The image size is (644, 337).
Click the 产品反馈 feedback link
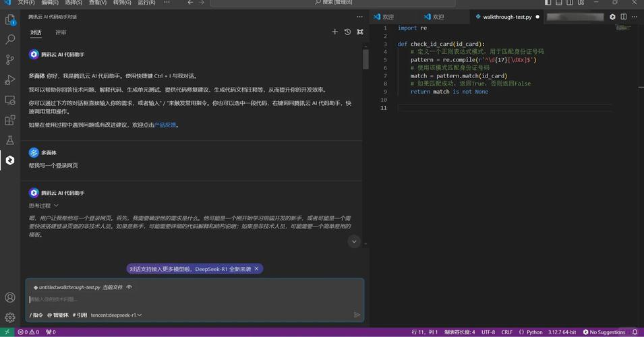(x=165, y=125)
